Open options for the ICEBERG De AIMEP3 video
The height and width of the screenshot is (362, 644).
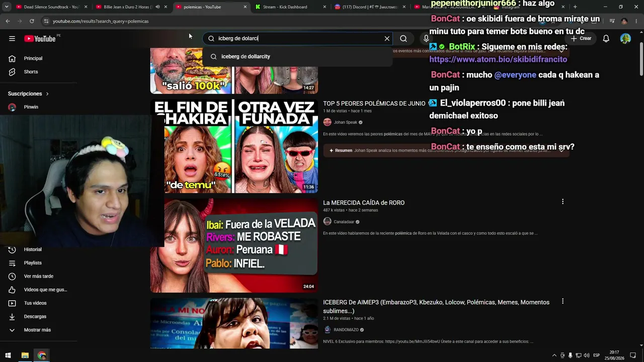pos(562,301)
